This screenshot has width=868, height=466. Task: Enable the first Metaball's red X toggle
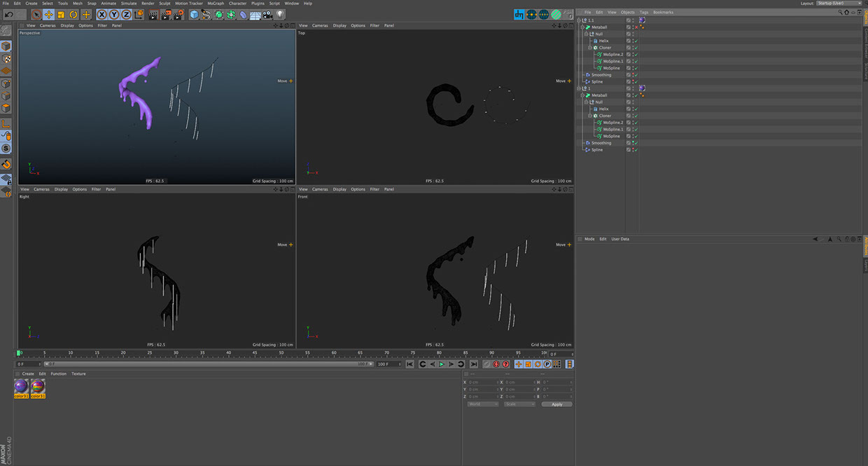coord(636,27)
